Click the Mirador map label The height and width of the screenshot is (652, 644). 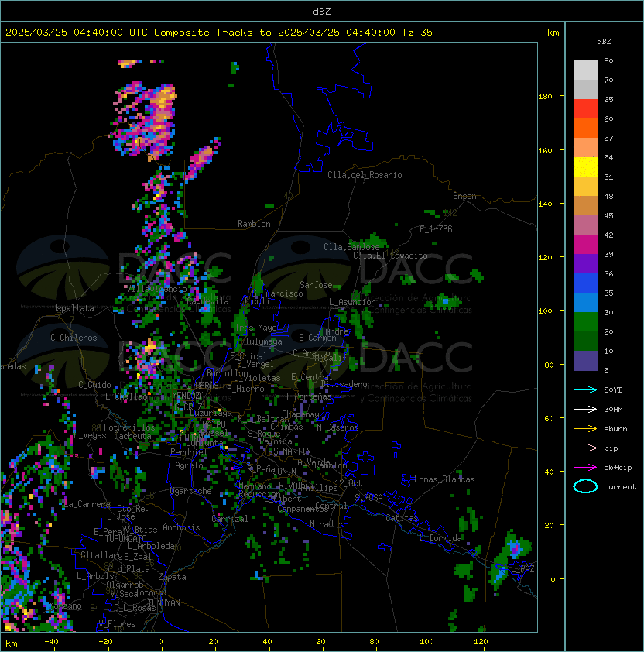coord(326,524)
